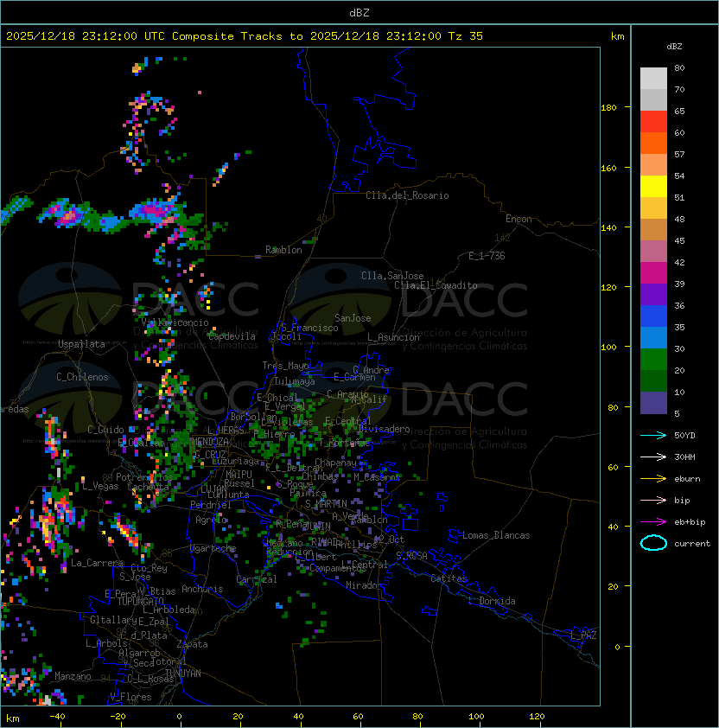Click the E_1-736 map label
This screenshot has height=728, width=719.
pos(487,256)
